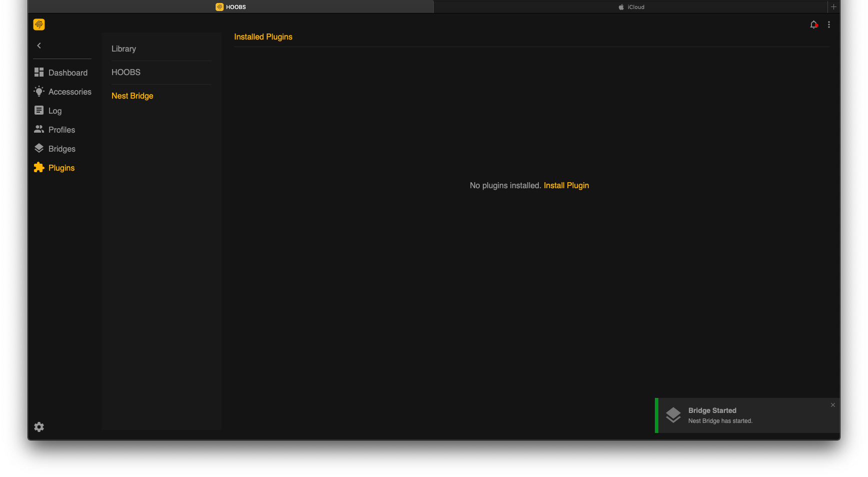Viewport: 868px width, 477px height.
Task: Open a new tab with the plus
Action: click(833, 7)
